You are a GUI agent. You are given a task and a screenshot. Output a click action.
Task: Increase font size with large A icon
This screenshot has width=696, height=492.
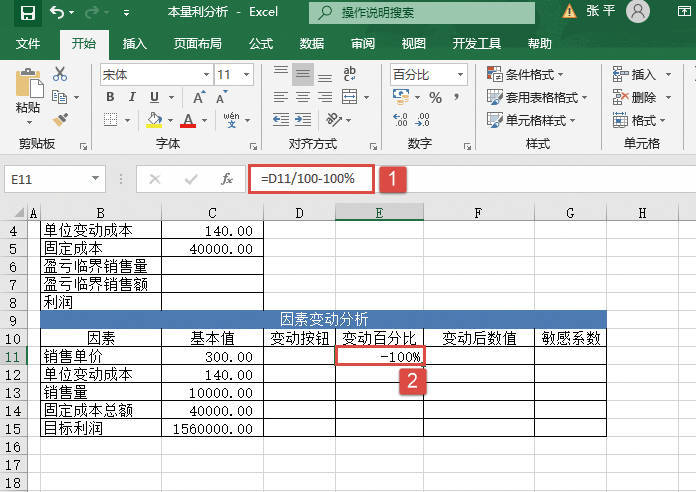[198, 97]
